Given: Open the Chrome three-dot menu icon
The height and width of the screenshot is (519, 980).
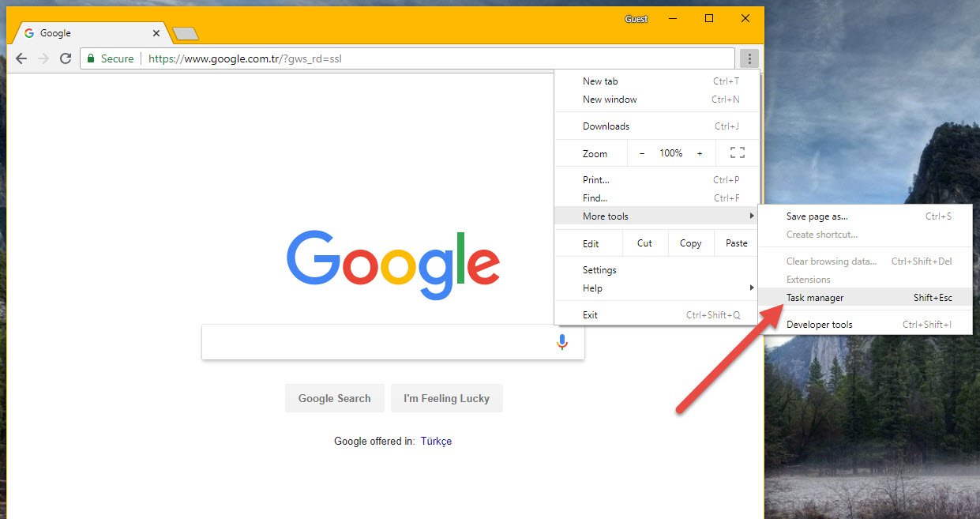Looking at the screenshot, I should [747, 58].
